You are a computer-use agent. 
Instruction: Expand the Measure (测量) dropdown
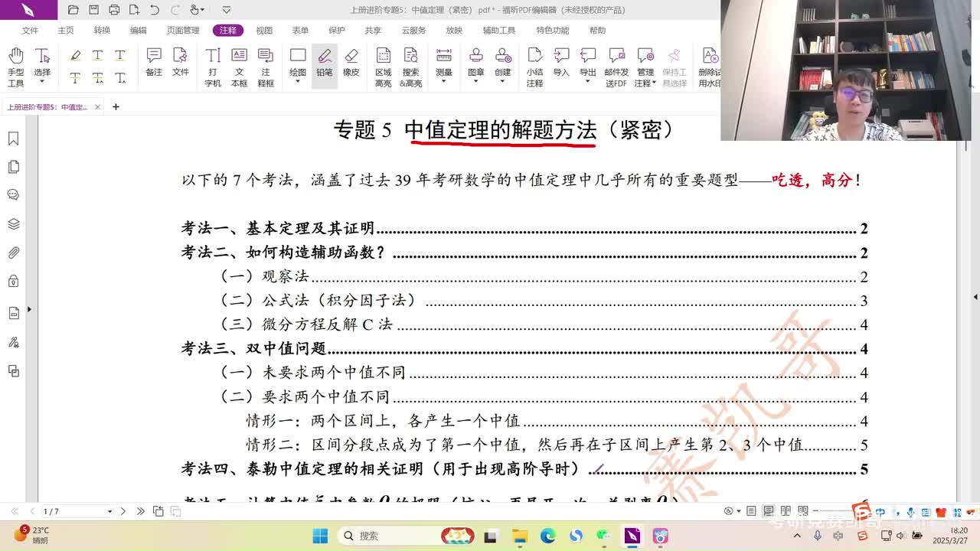(x=444, y=82)
